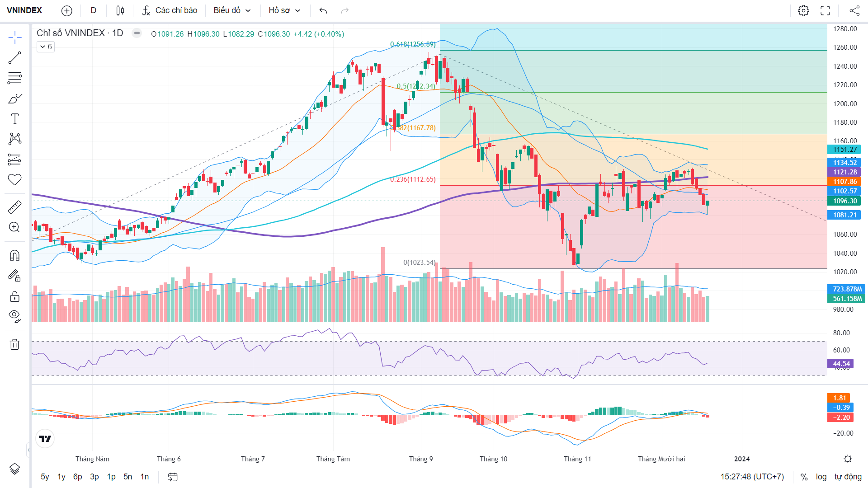Toggle magnet mode for drawings
Screen dimensions: 868x488
(14, 255)
